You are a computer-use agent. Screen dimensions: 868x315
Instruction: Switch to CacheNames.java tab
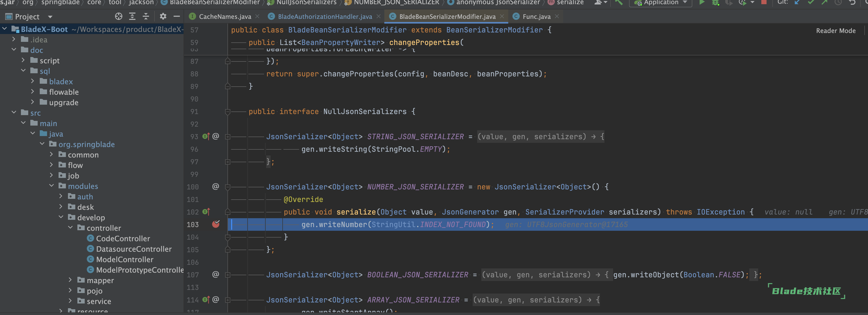[x=225, y=16]
